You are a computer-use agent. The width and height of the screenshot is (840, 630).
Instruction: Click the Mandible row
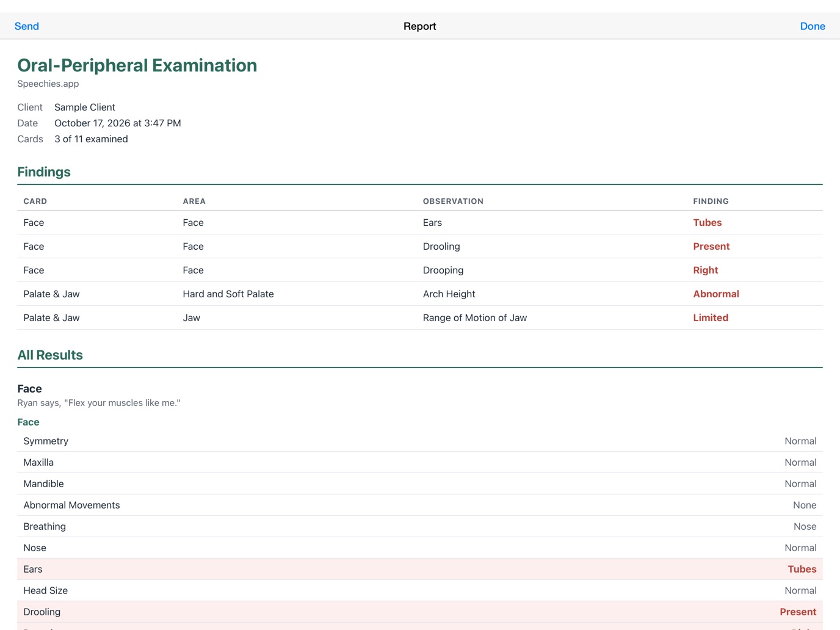420,484
